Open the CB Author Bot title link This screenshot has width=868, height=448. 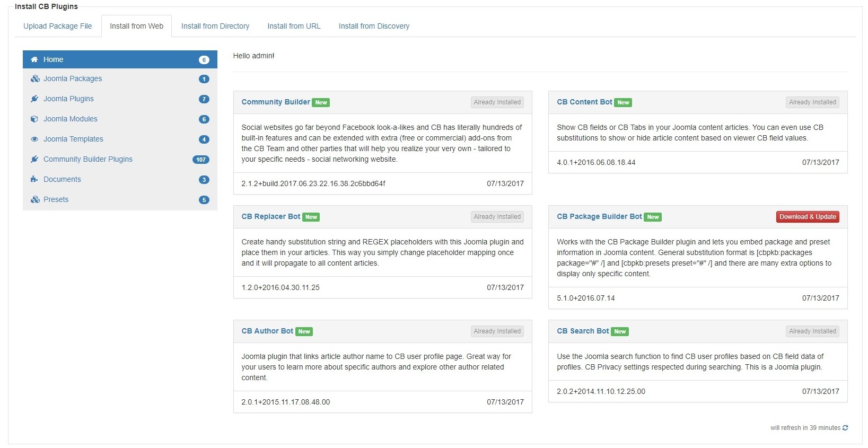[x=267, y=331]
